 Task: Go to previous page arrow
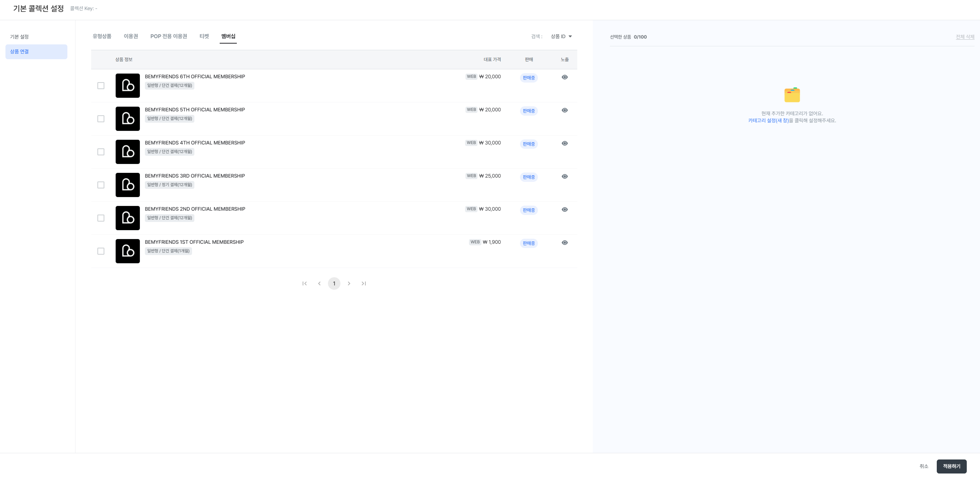pos(319,283)
